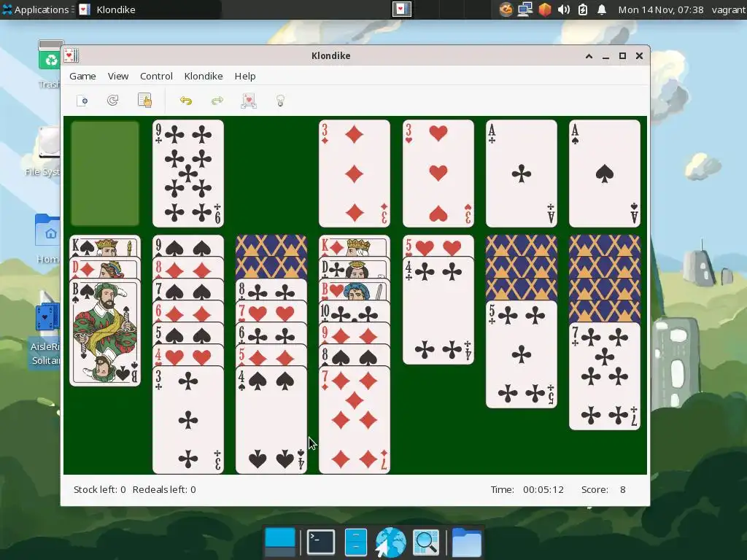Click the Redo move arrow icon

pos(217,101)
